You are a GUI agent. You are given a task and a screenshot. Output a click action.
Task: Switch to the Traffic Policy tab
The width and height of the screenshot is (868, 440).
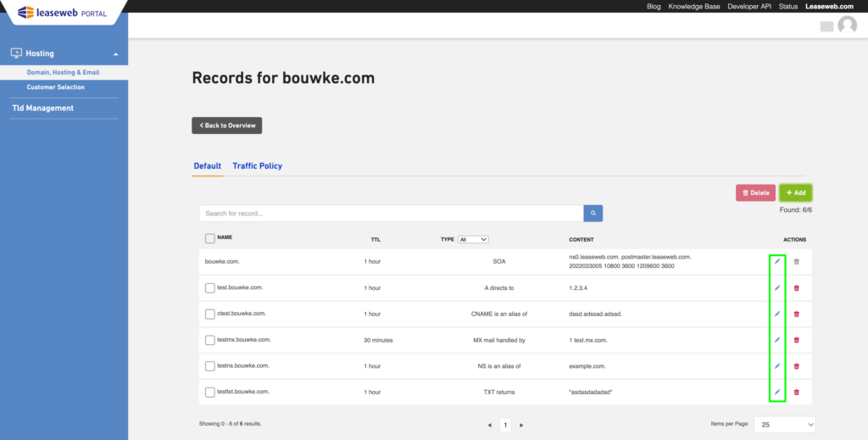[258, 166]
